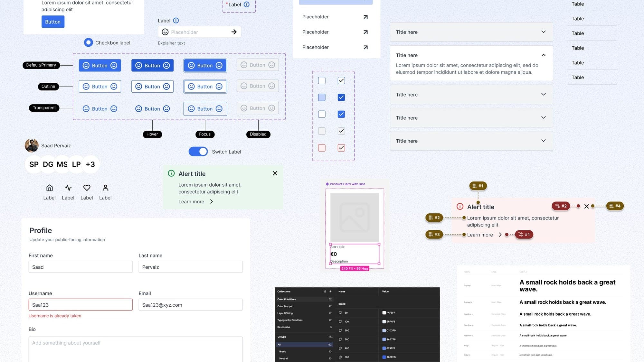Image resolution: width=644 pixels, height=362 pixels.
Task: Click the red info icon beside Alert title
Action: 460,207
